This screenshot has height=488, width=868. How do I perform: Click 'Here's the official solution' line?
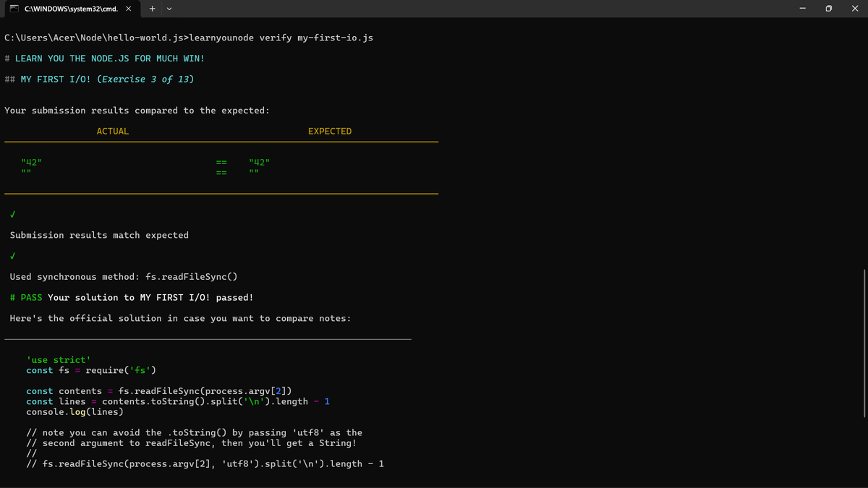click(x=180, y=318)
